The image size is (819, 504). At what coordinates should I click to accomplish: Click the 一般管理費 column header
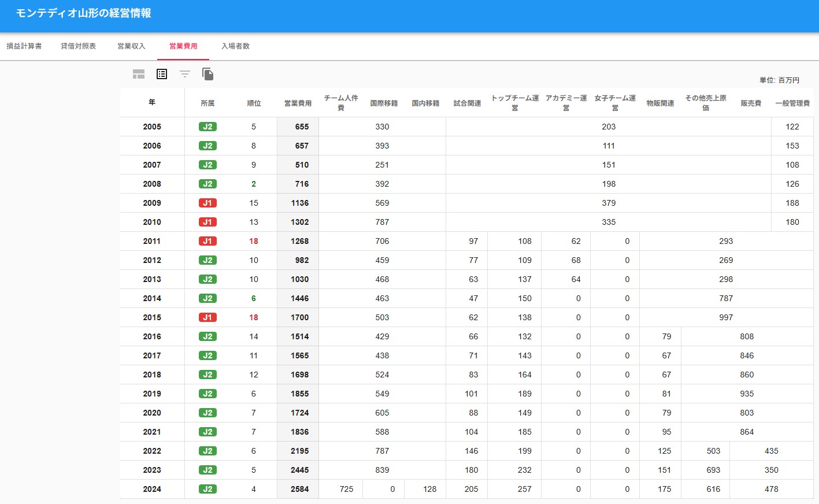(792, 103)
